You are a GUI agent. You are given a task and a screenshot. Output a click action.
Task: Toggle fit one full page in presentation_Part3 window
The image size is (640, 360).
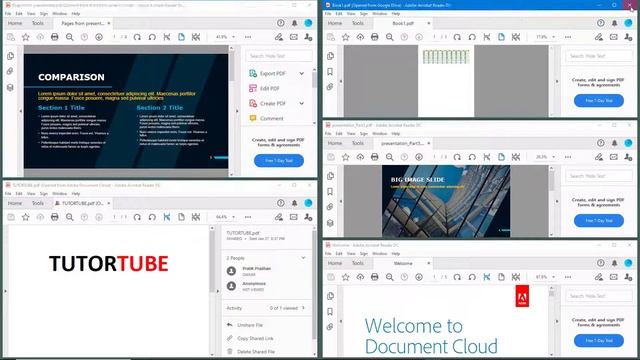point(501,157)
